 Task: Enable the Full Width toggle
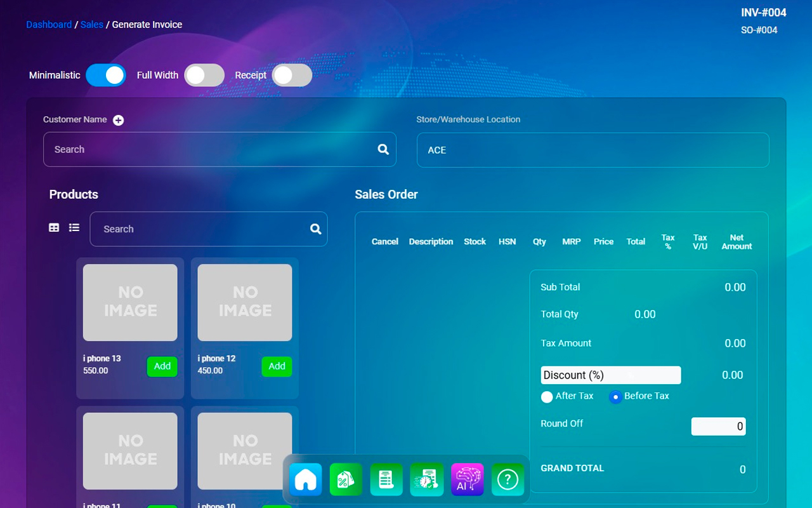tap(204, 75)
